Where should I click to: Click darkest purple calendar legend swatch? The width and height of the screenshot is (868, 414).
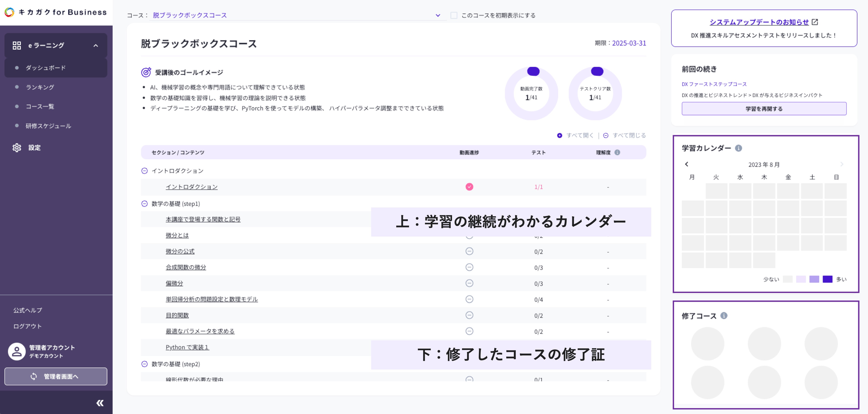[x=827, y=279]
